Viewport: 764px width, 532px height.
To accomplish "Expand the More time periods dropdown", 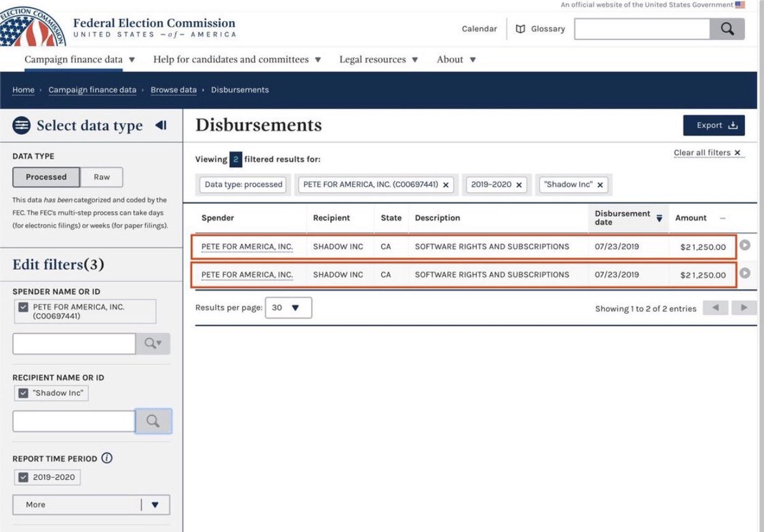I will point(91,505).
